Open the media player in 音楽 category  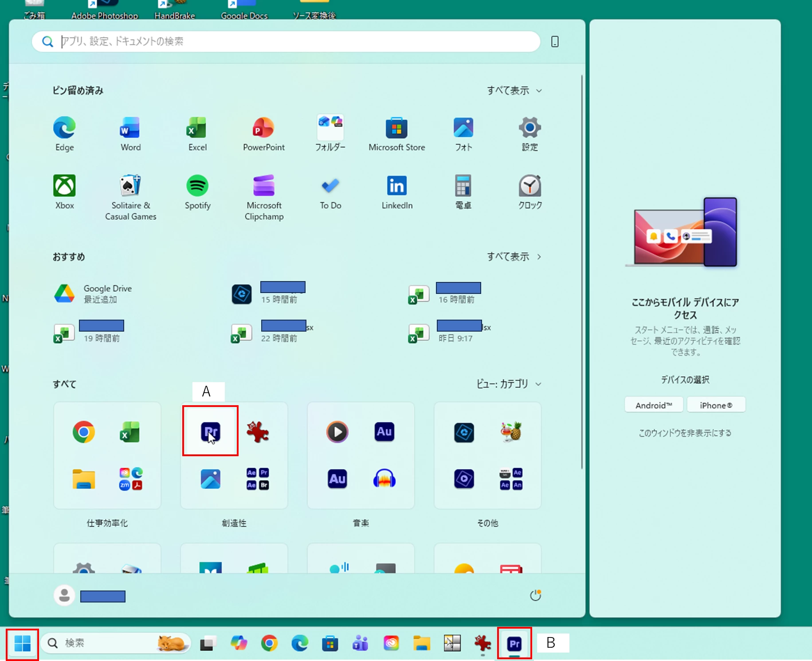(x=337, y=431)
